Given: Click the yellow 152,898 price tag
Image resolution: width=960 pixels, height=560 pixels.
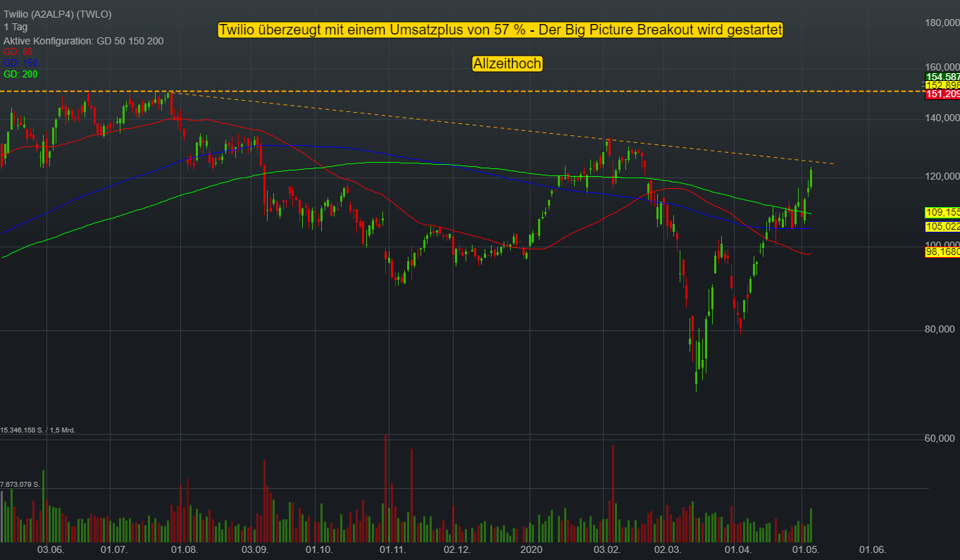Looking at the screenshot, I should 942,85.
